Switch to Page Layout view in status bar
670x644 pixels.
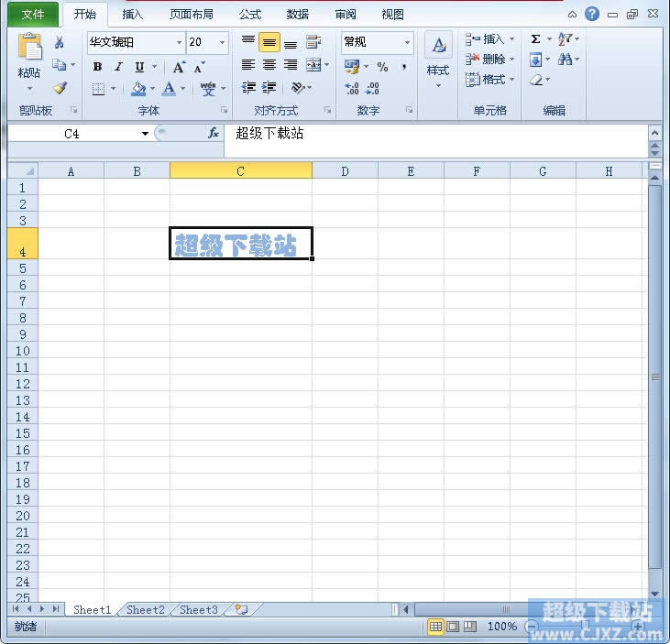(x=453, y=627)
